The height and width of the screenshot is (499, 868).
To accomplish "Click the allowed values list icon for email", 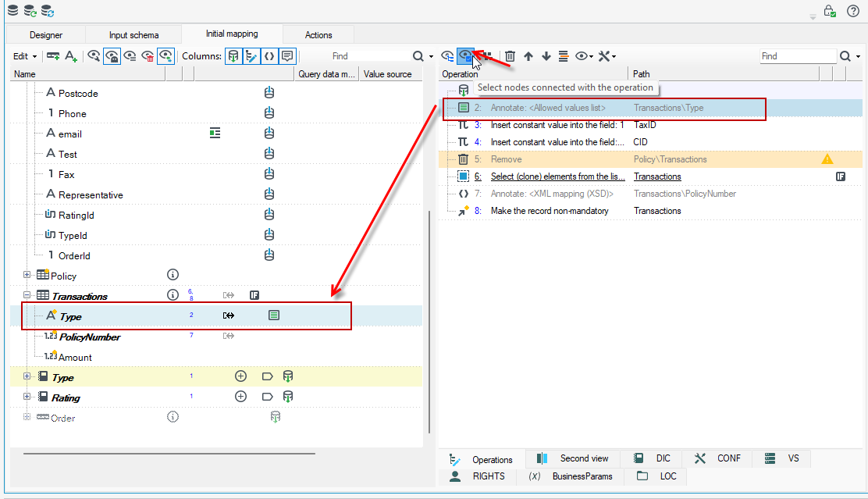I will click(x=215, y=133).
